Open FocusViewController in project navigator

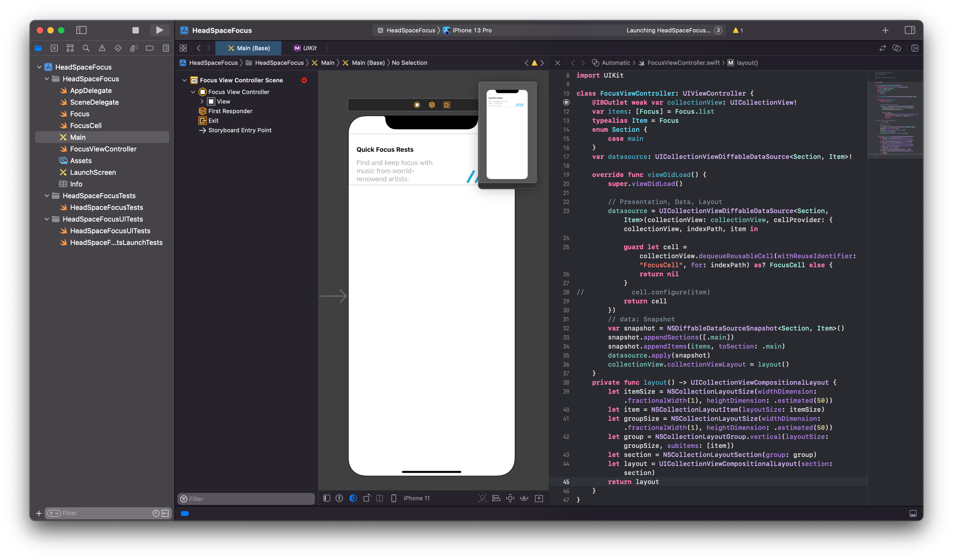coord(103,149)
